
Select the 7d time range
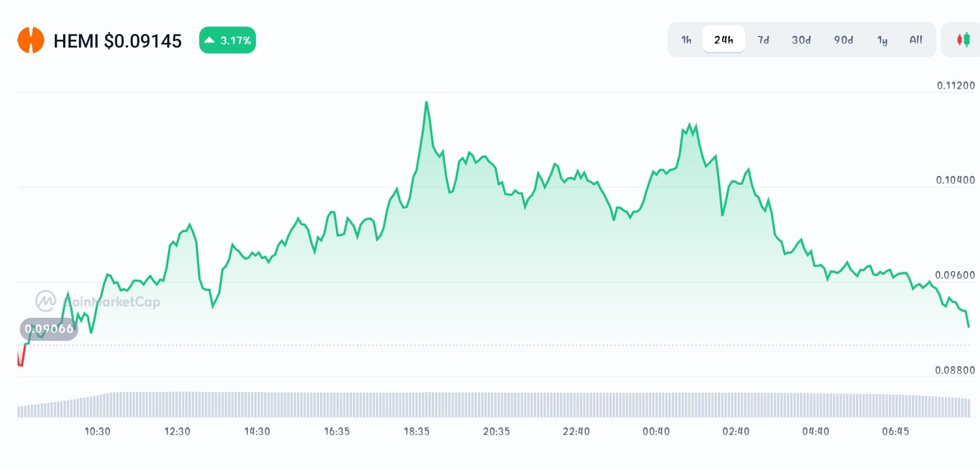(763, 40)
